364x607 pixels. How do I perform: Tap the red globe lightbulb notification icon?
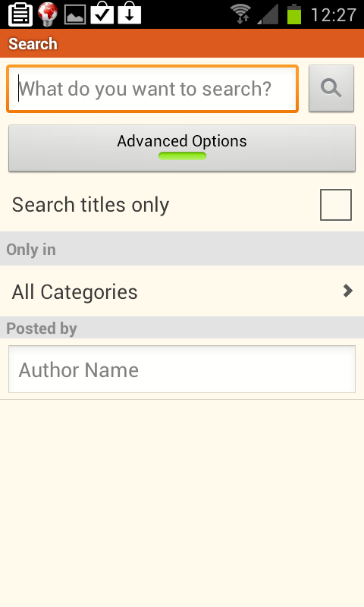(x=48, y=14)
